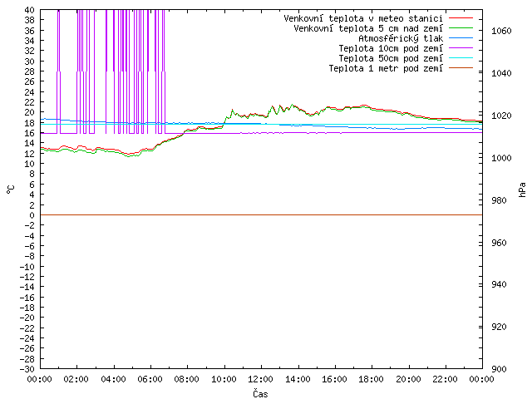Click the x-axis tick label '10:00'

click(x=224, y=379)
